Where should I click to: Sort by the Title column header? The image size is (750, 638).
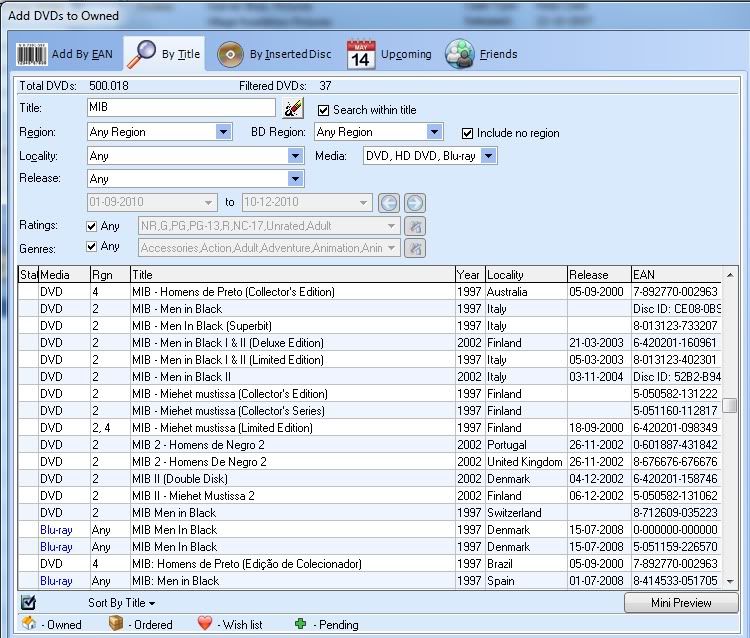pyautogui.click(x=292, y=275)
